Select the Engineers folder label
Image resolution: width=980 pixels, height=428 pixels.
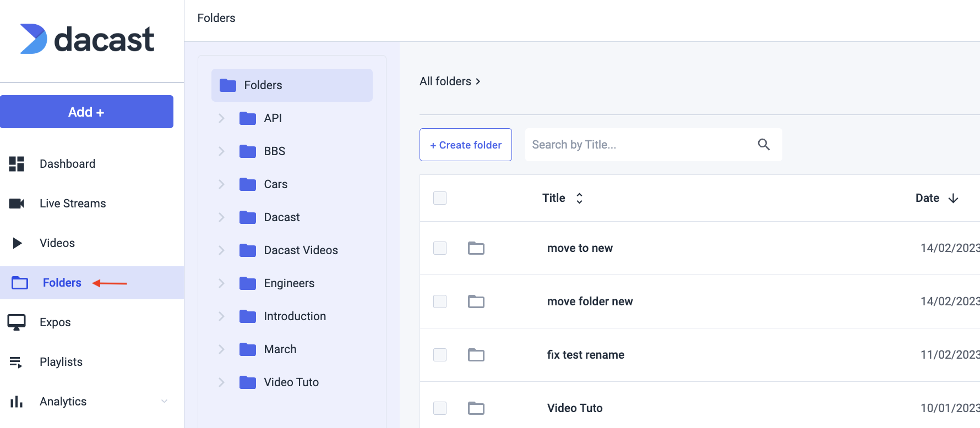[289, 283]
